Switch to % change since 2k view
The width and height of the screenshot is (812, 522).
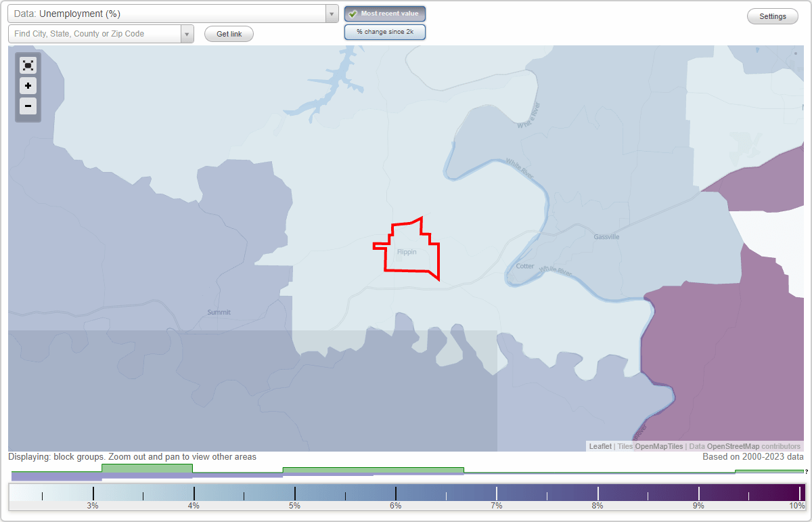(385, 31)
